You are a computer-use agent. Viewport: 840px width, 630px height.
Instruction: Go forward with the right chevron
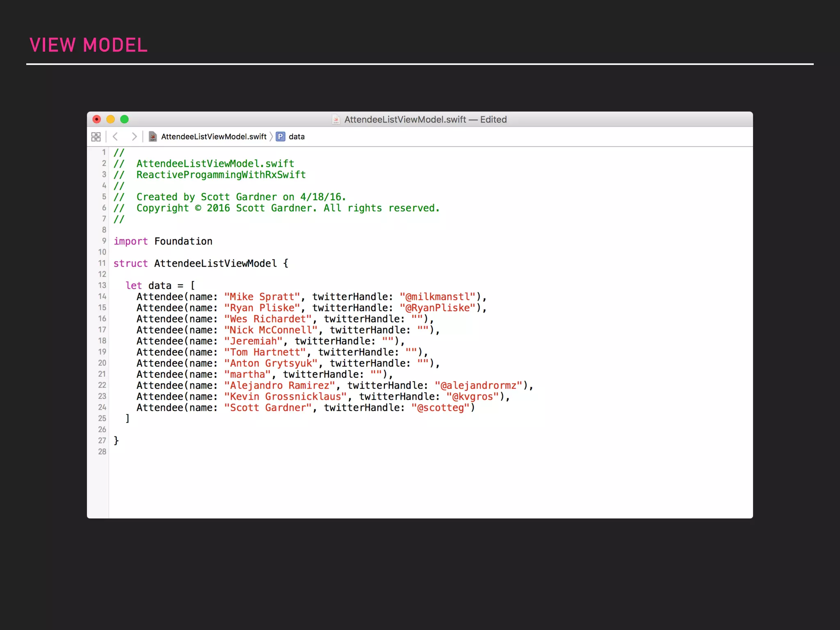(x=134, y=137)
